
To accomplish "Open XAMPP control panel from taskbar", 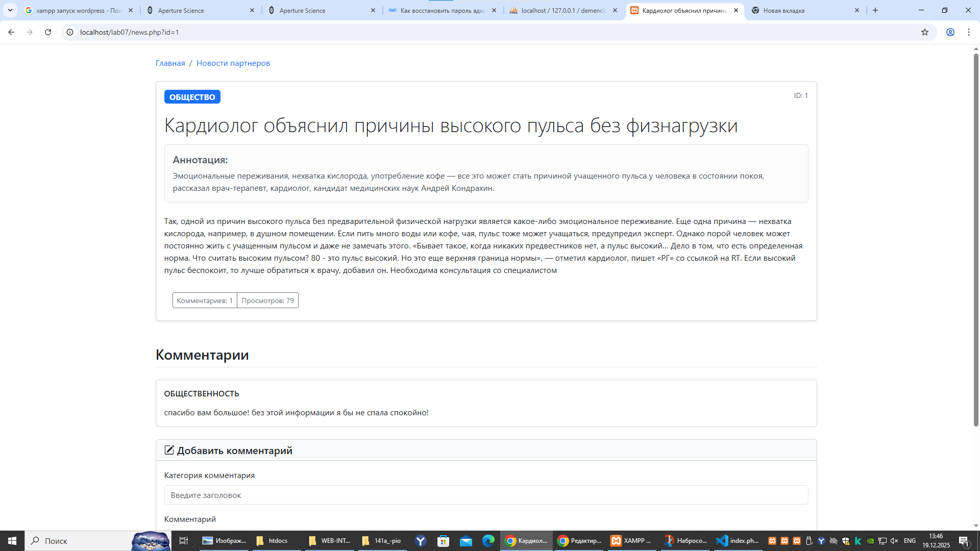I will (631, 541).
